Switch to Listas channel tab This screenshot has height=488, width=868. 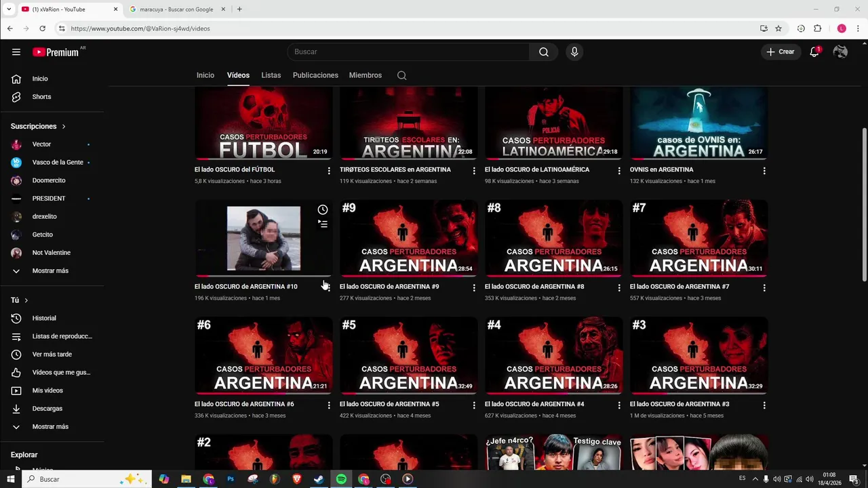[271, 75]
